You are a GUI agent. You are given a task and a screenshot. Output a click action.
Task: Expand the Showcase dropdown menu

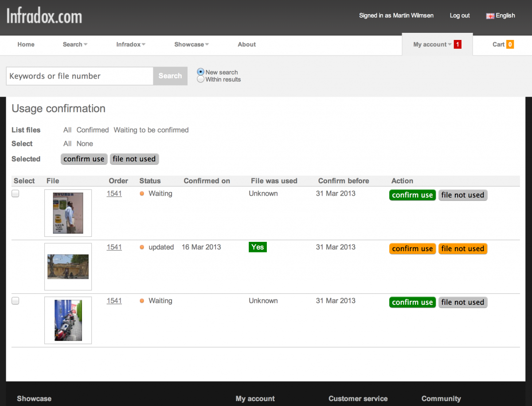pyautogui.click(x=192, y=44)
